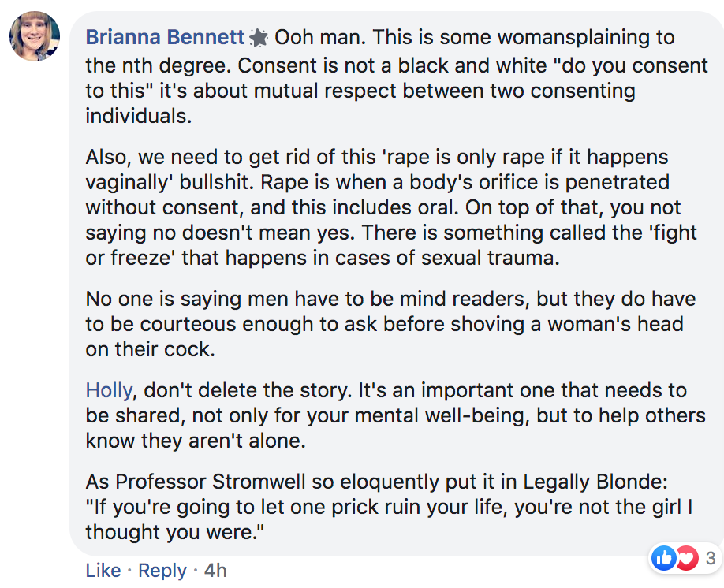This screenshot has height=588, width=724.
Task: Click the line mentioning Professor Stromwell
Action: [377, 482]
